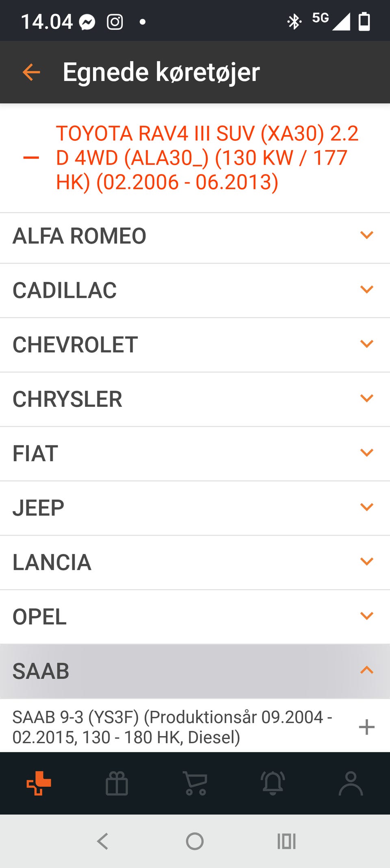The width and height of the screenshot is (390, 868).
Task: Tap the Toyota RAV4 III SUV title text
Action: 207,158
